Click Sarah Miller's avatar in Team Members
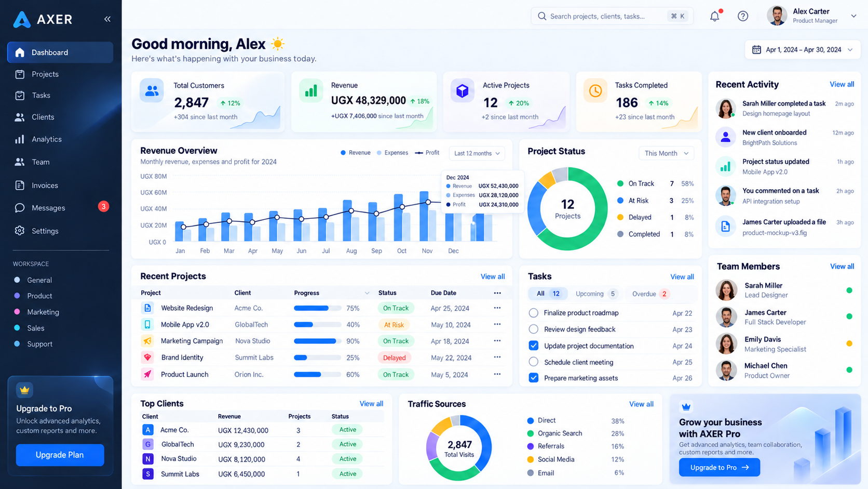Screen dimensions: 868x489 726,290
